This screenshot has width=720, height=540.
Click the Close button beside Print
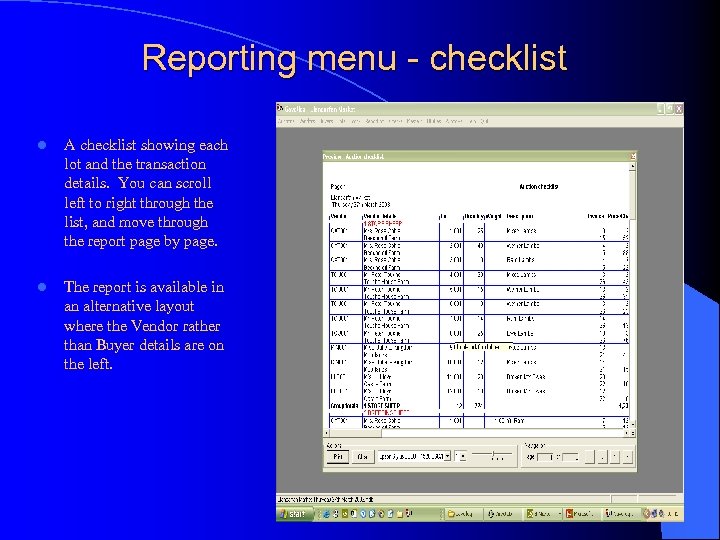(x=363, y=456)
